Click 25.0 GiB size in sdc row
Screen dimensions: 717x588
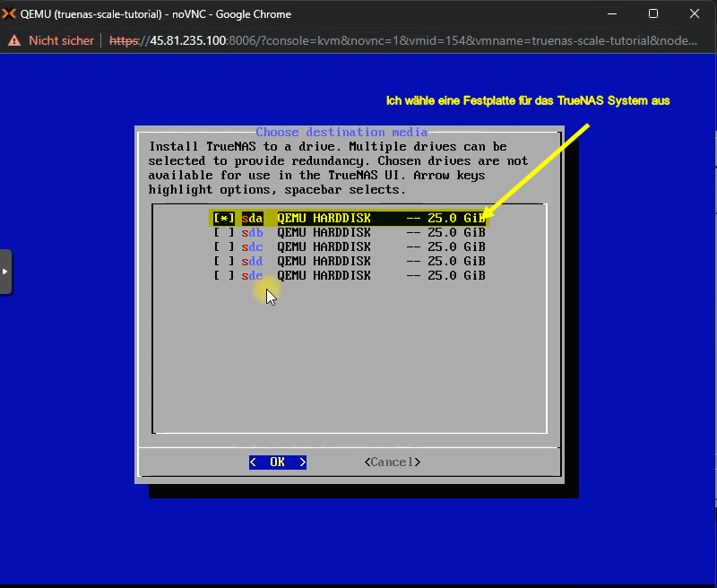[456, 246]
